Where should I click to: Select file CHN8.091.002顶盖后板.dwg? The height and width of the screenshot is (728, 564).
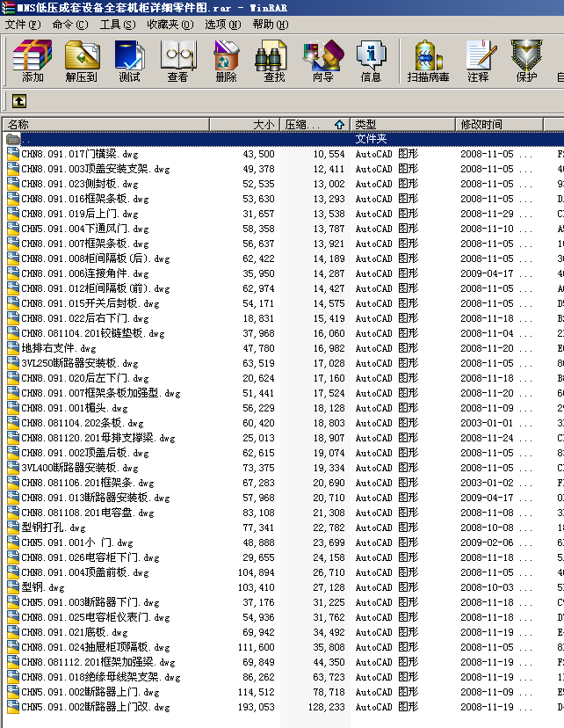click(x=85, y=453)
